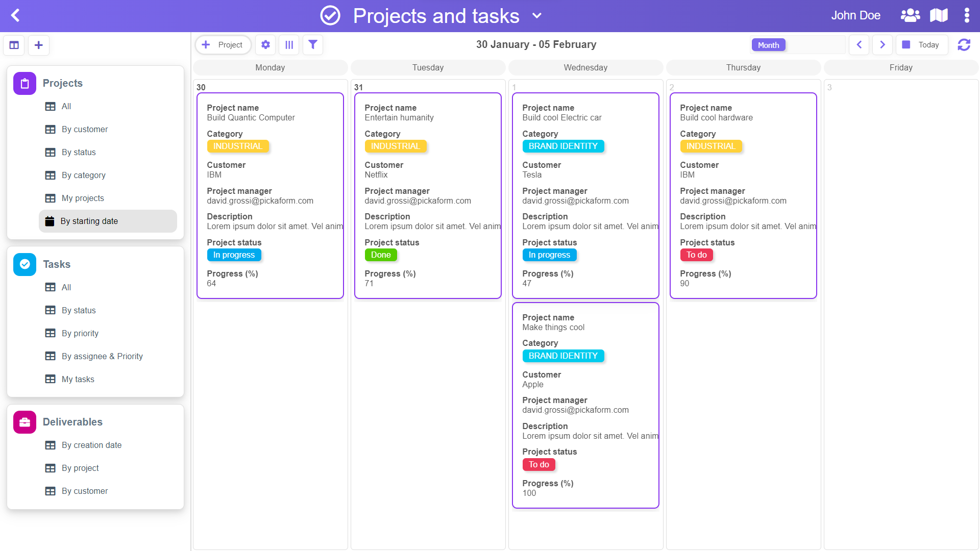Click the In progress status on Build cool Electric car
Viewport: 980px width, 551px height.
click(549, 254)
